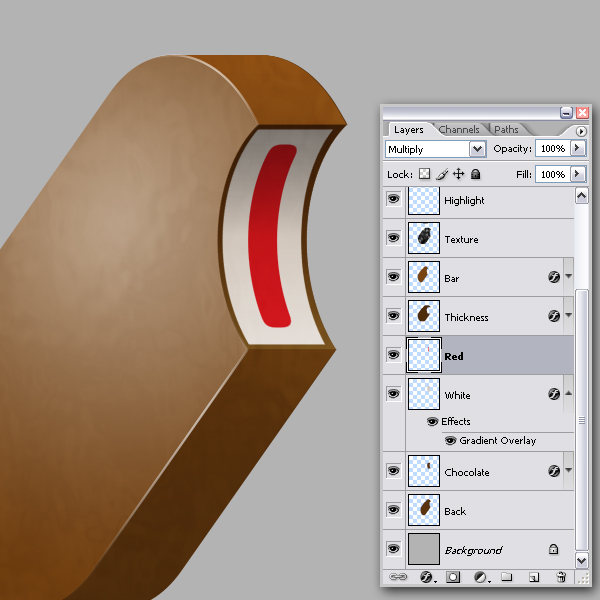
Task: Open the Opacity slider arrow
Action: (577, 148)
